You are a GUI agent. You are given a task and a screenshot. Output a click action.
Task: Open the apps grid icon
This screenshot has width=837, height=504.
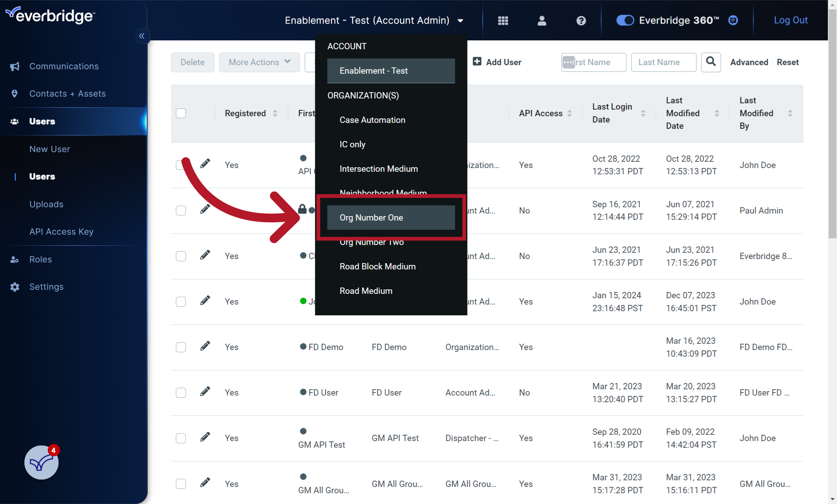click(x=503, y=20)
